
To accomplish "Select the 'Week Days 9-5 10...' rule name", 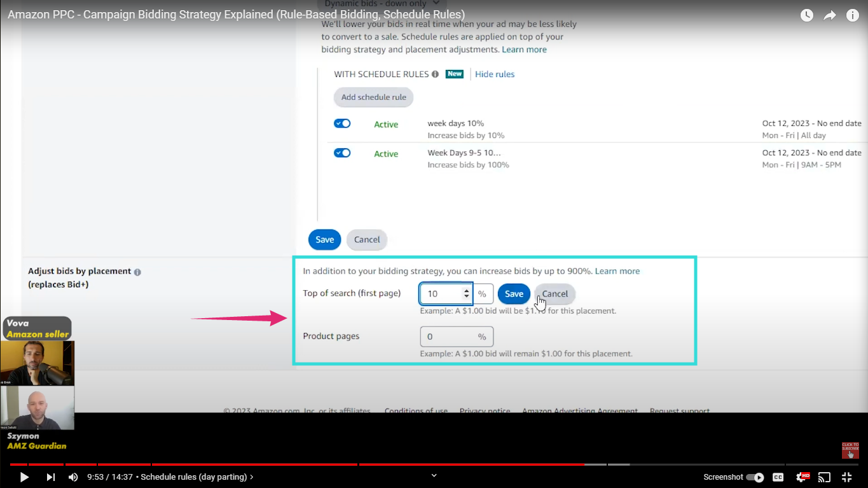I will pos(464,153).
